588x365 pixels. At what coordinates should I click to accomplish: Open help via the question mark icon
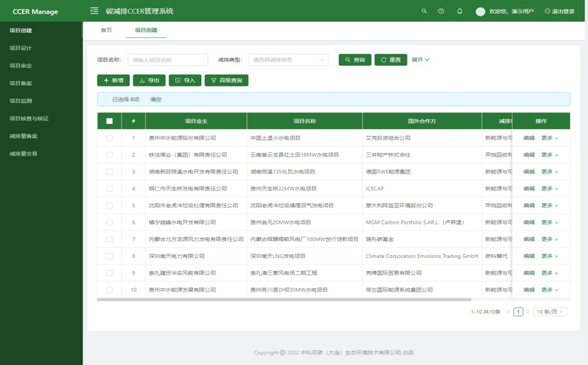click(x=441, y=11)
